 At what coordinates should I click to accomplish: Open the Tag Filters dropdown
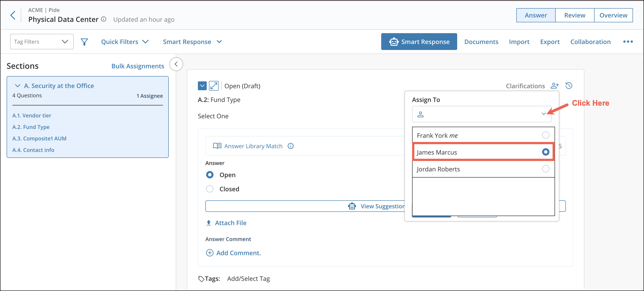42,42
